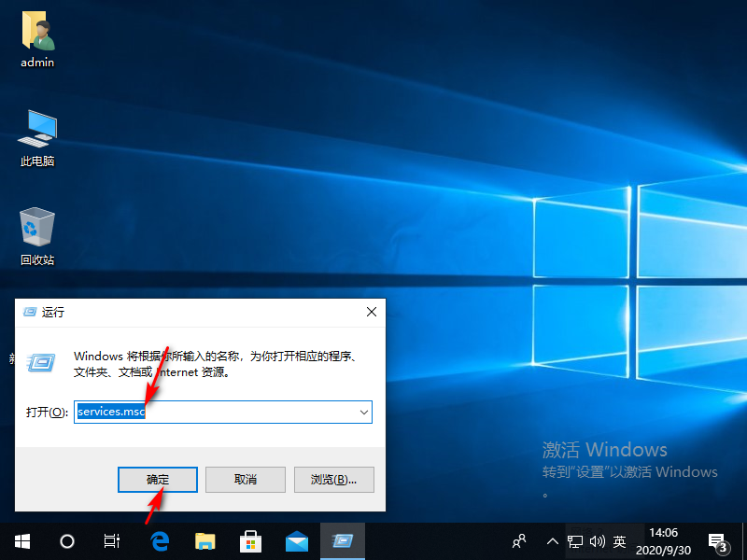Click the Cortana circle icon in taskbar
Viewport: 747px width, 560px height.
tap(67, 540)
